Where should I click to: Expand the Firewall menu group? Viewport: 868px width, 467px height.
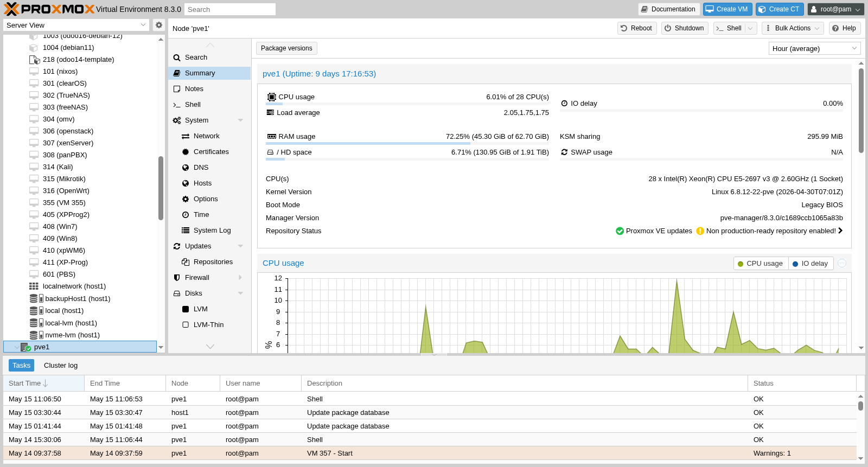[240, 278]
